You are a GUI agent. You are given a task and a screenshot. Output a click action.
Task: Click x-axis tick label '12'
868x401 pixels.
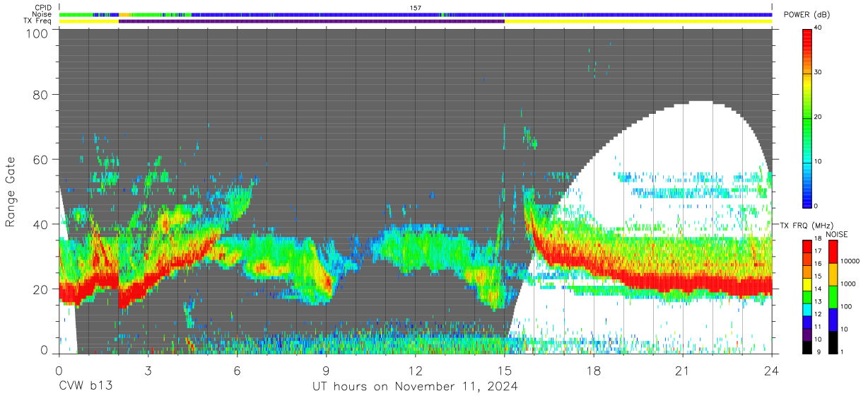tap(416, 370)
